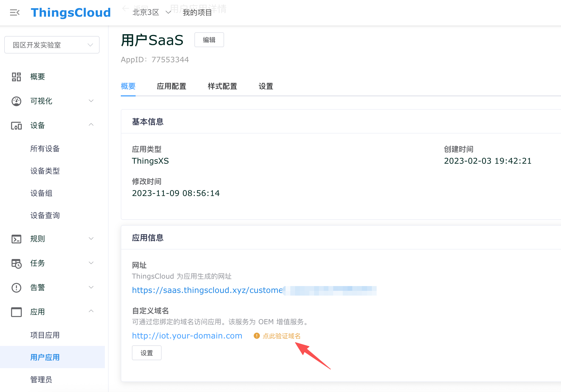The image size is (561, 392).
Task: Click the 概要 dashboard grid icon
Action: (16, 77)
